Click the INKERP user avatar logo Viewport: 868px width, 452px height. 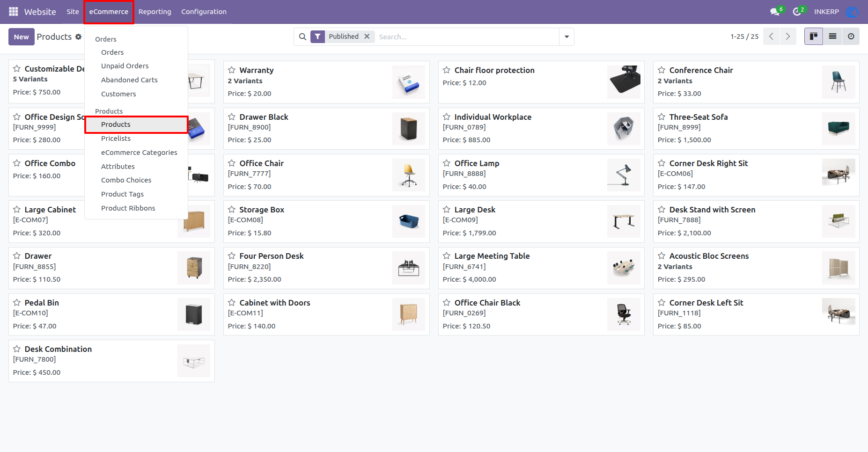[852, 12]
